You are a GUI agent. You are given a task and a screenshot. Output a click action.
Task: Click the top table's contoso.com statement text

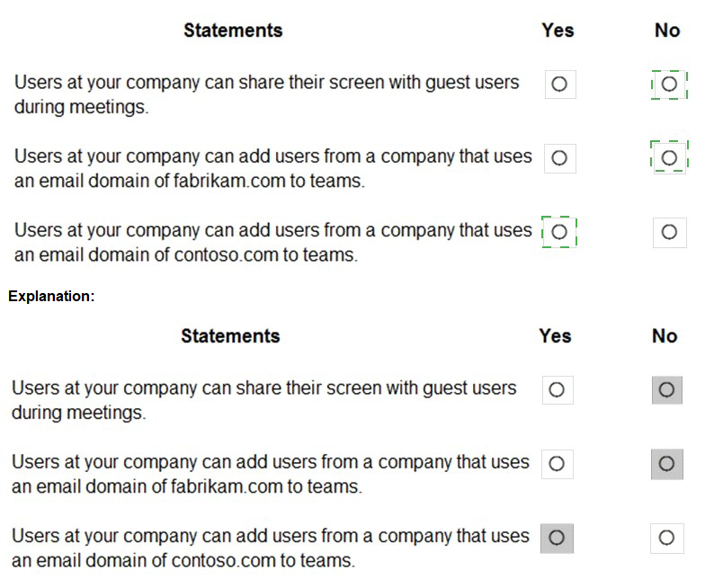[x=272, y=243]
